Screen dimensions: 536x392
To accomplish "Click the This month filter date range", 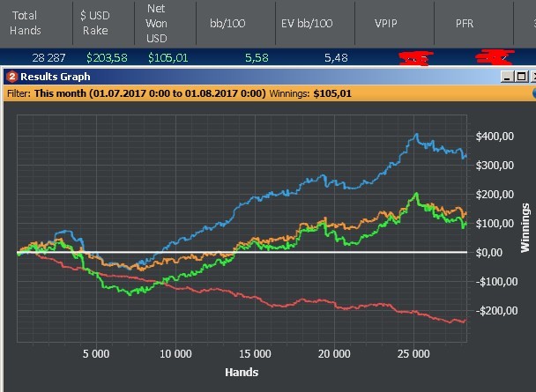I will pyautogui.click(x=150, y=93).
